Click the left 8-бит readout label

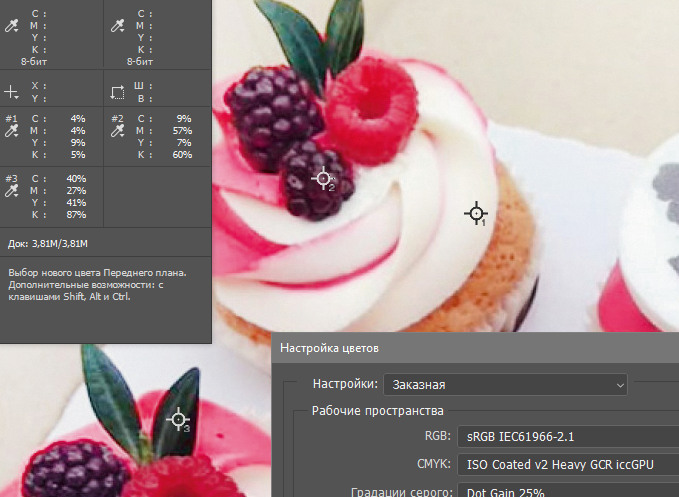(x=34, y=62)
